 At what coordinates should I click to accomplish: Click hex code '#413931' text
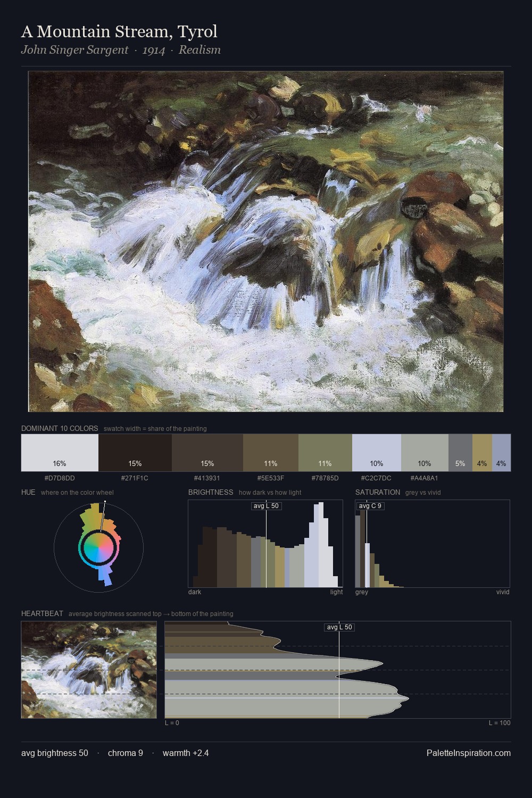pos(207,478)
